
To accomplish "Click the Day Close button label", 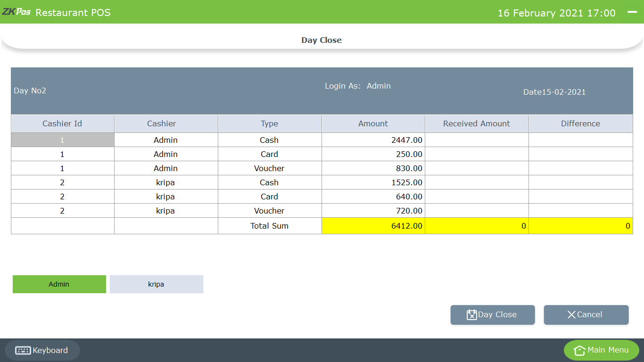I will tap(497, 315).
